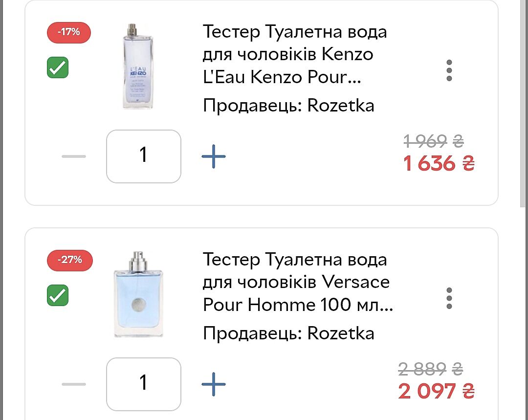The image size is (528, 420).
Task: Click the 2 097 ₴ discounted price
Action: (436, 391)
